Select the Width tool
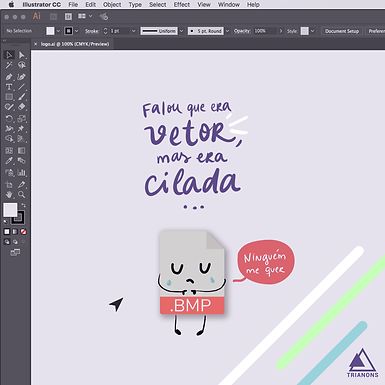This screenshot has width=385, height=385. click(9, 129)
